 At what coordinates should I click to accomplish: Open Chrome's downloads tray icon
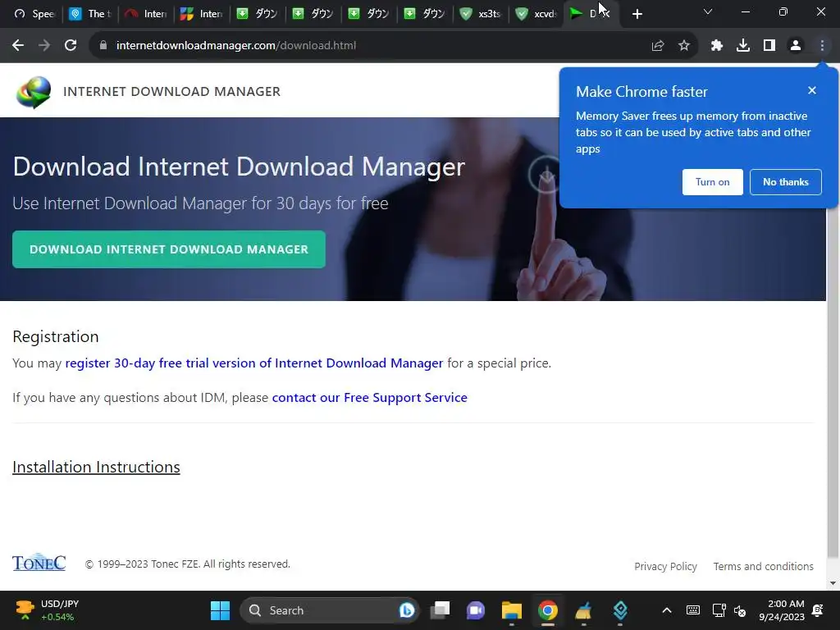[x=743, y=46]
